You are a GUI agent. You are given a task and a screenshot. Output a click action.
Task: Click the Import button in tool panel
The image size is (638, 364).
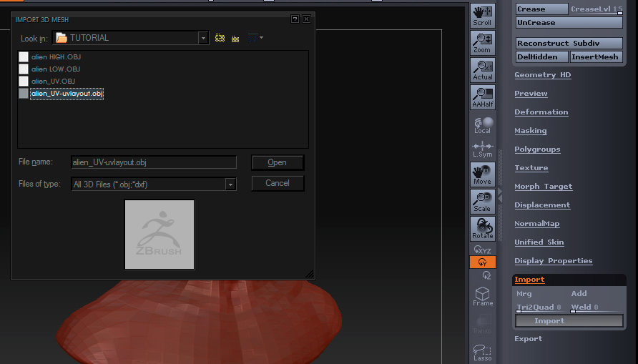click(569, 321)
